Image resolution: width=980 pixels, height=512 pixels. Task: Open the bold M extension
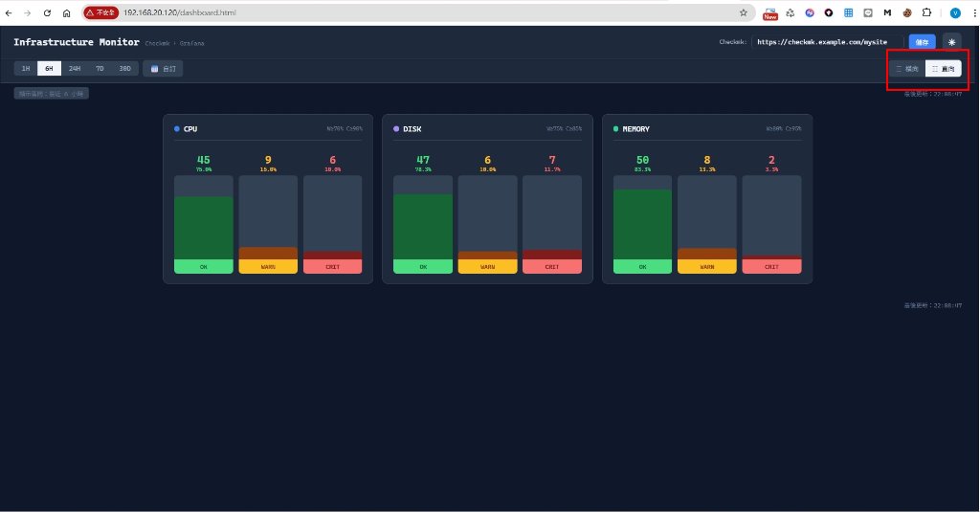coord(887,12)
